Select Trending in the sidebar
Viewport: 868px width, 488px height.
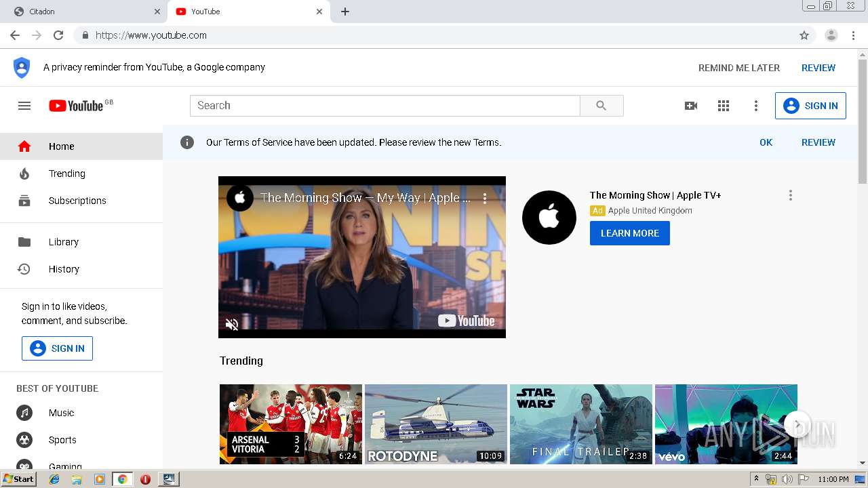click(x=81, y=174)
